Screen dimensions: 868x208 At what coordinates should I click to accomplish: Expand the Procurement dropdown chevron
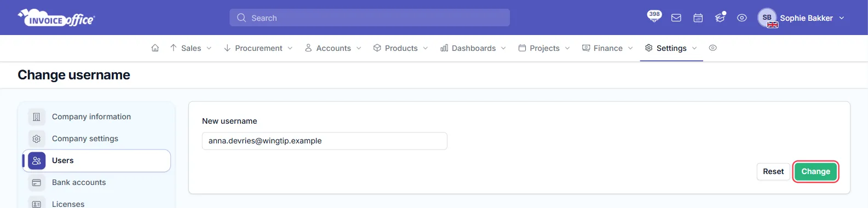click(x=290, y=48)
